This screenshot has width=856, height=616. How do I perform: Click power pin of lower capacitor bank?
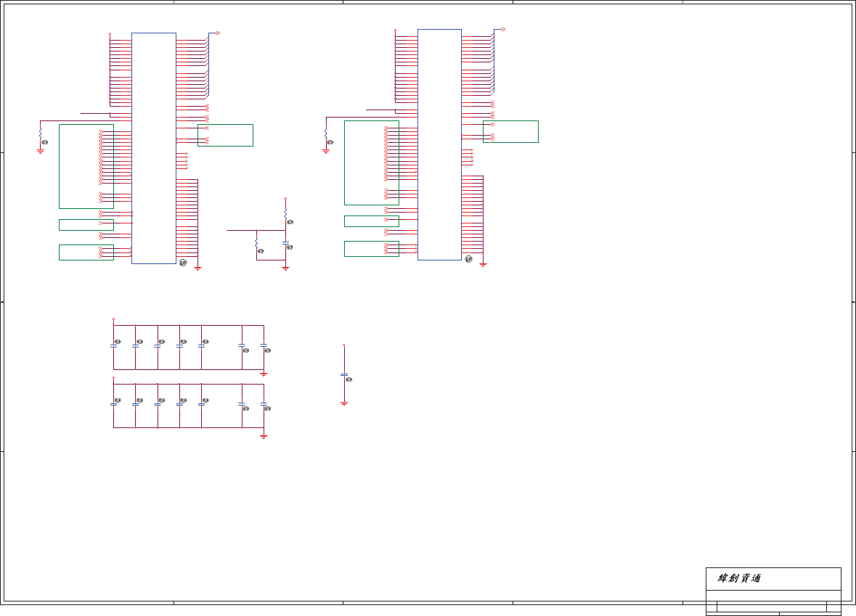pos(113,378)
